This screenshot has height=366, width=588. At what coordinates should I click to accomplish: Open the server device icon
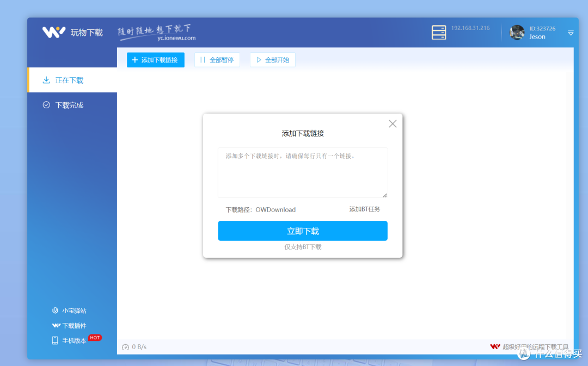[x=438, y=32]
